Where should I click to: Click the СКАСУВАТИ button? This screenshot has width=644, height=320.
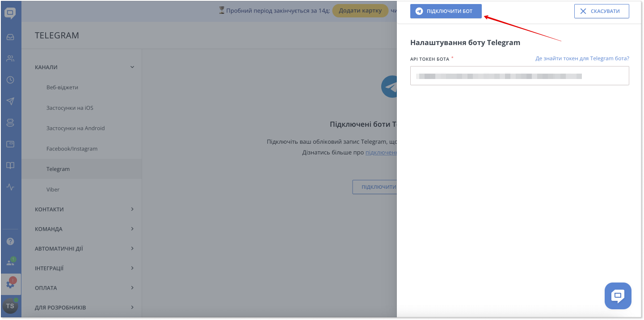[x=602, y=11]
